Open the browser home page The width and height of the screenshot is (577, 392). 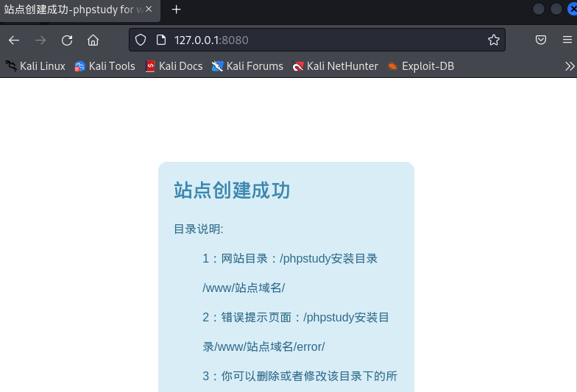(93, 40)
